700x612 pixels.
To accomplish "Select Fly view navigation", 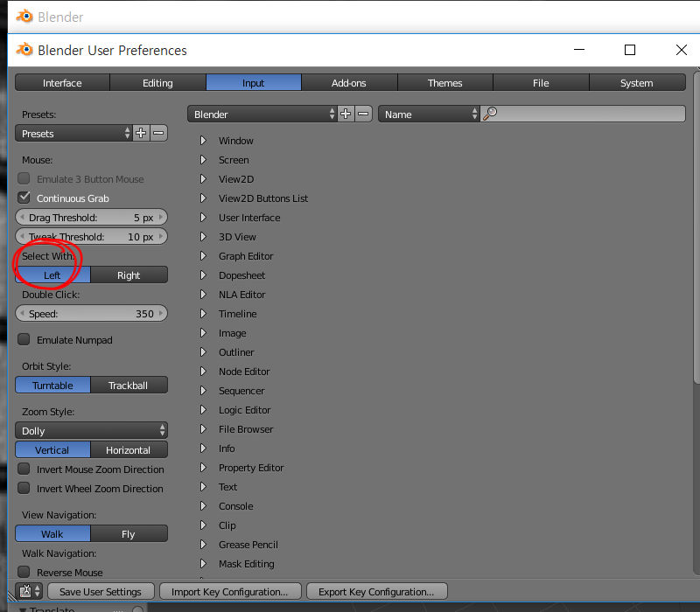I will (x=129, y=533).
